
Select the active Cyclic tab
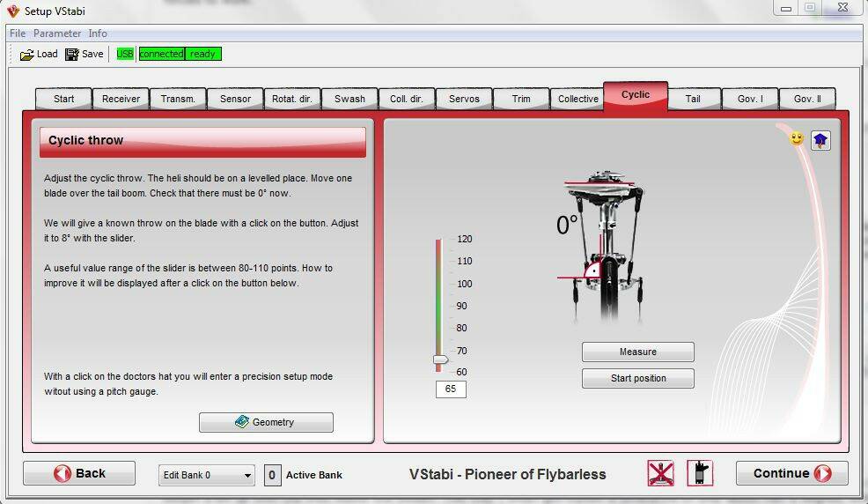click(x=636, y=95)
